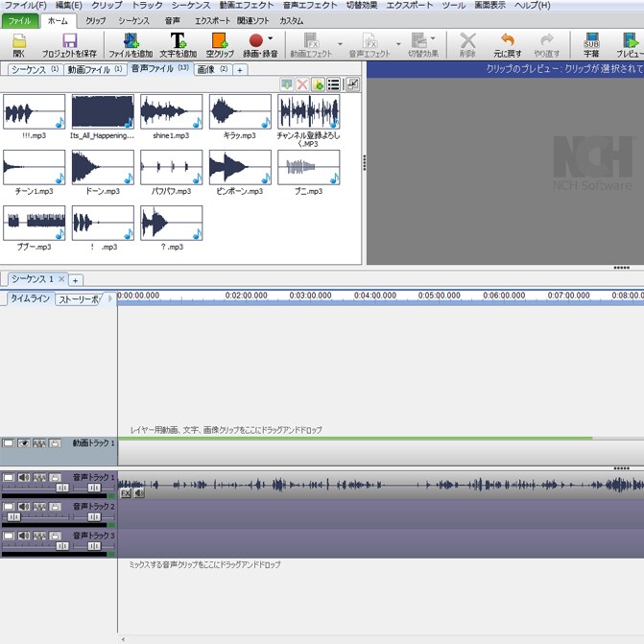Click the 切替効果 transition icon
644x644 pixels.
coord(418,40)
